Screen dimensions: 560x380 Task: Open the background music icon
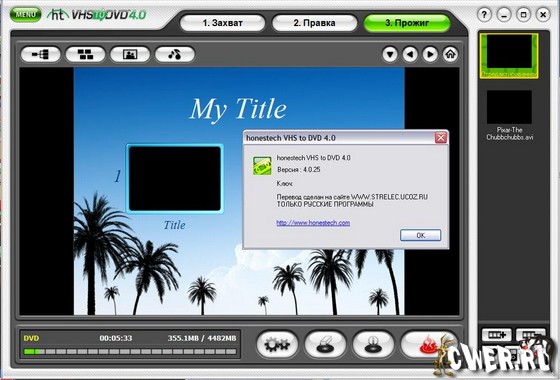pyautogui.click(x=174, y=54)
